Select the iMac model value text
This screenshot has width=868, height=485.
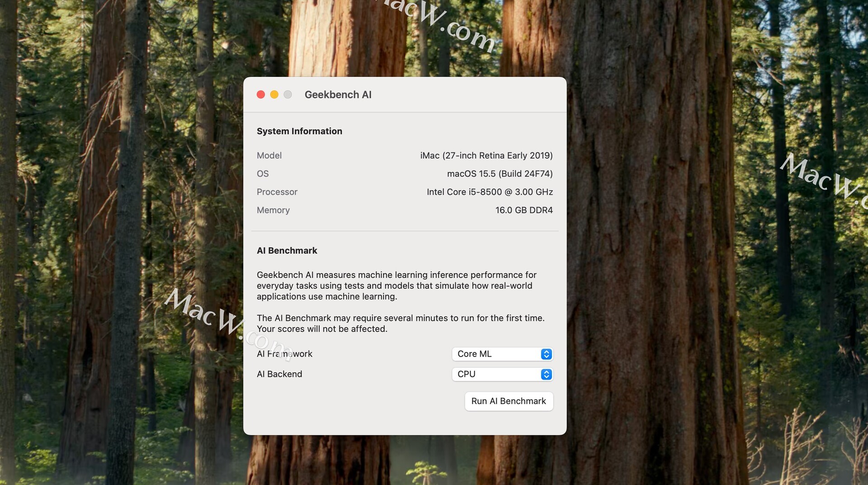(486, 156)
